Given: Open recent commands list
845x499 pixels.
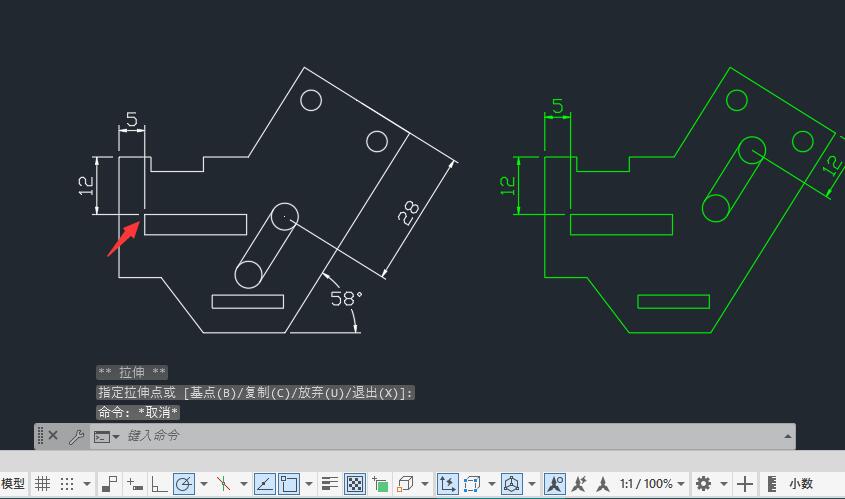Looking at the screenshot, I should 106,436.
